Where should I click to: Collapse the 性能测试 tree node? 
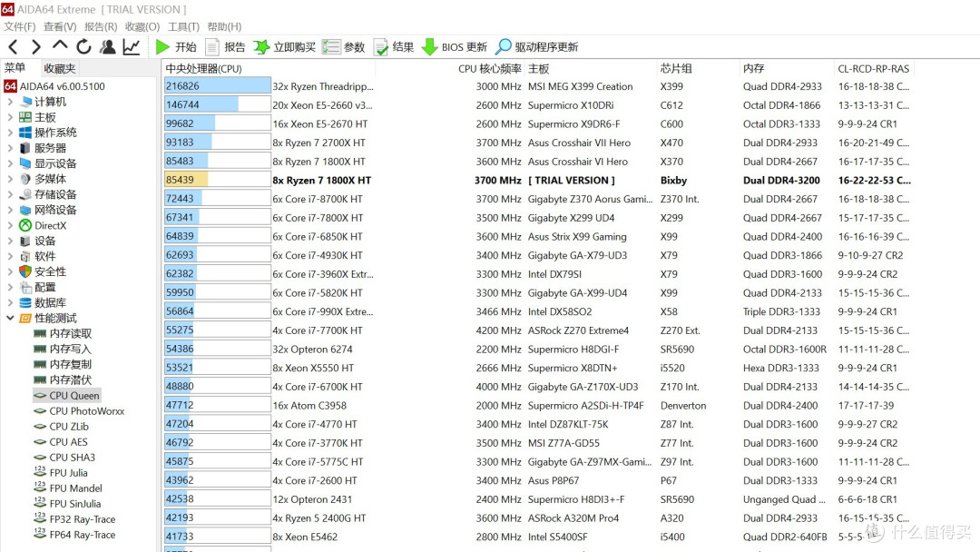click(10, 318)
